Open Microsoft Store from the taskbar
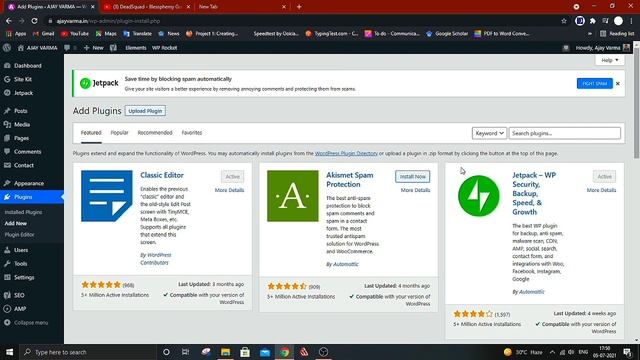640x360 pixels. click(245, 352)
